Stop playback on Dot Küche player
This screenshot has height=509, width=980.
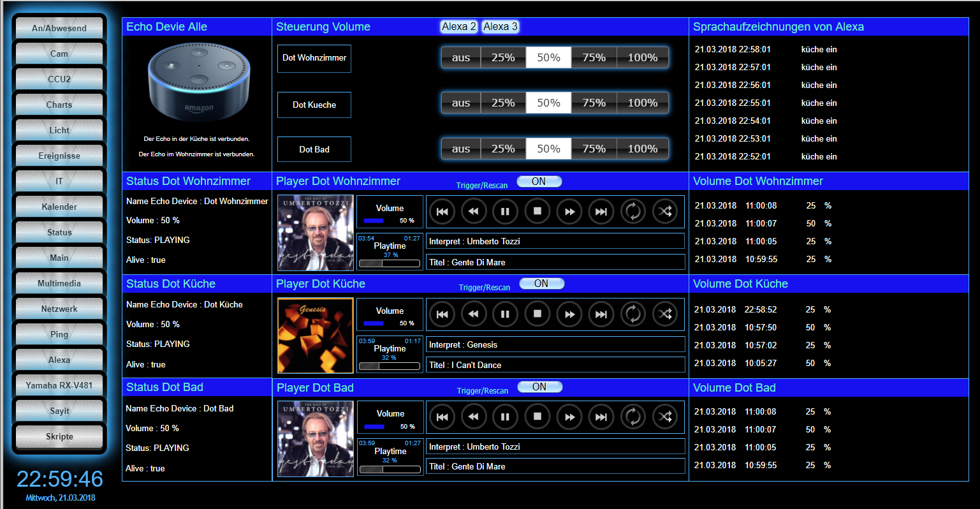pyautogui.click(x=537, y=314)
